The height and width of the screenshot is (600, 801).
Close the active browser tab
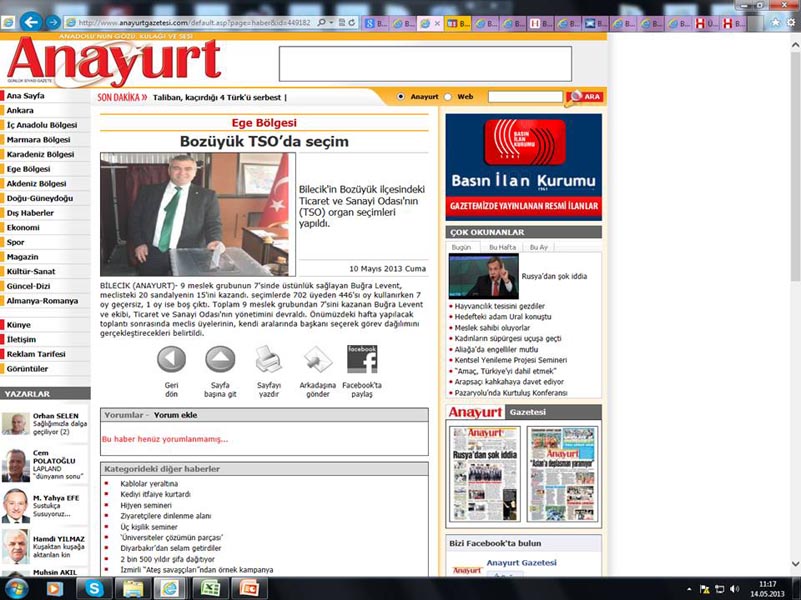pos(437,23)
